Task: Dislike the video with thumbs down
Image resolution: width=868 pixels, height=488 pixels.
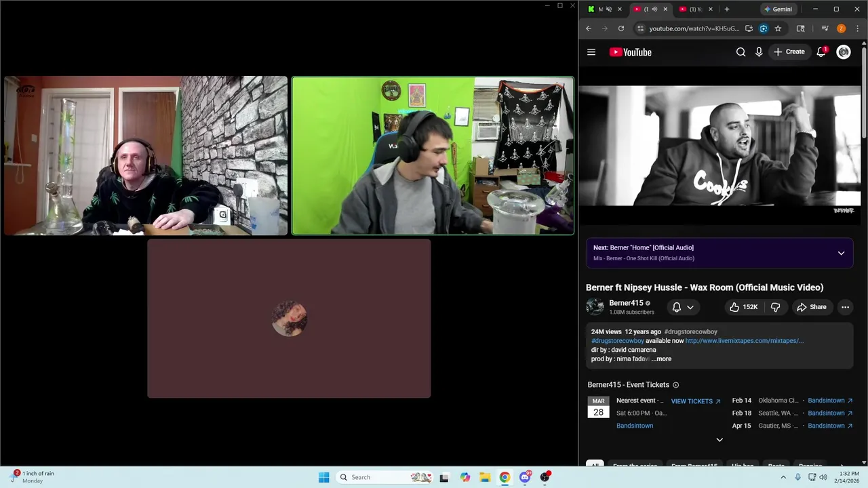Action: point(775,307)
